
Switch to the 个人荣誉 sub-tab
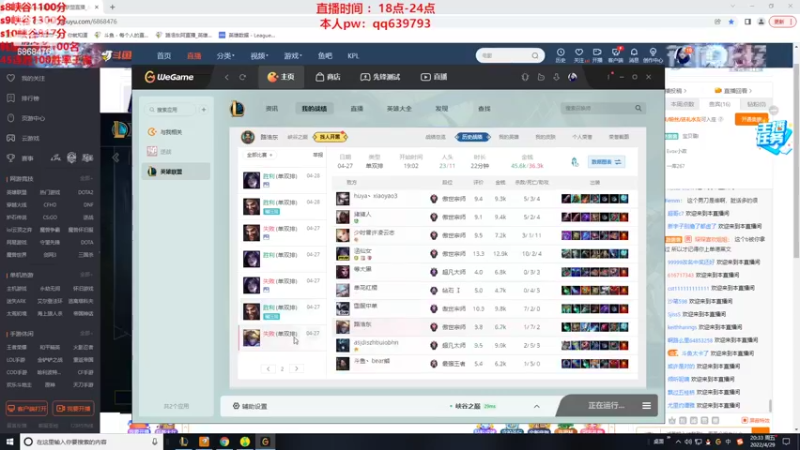point(582,137)
